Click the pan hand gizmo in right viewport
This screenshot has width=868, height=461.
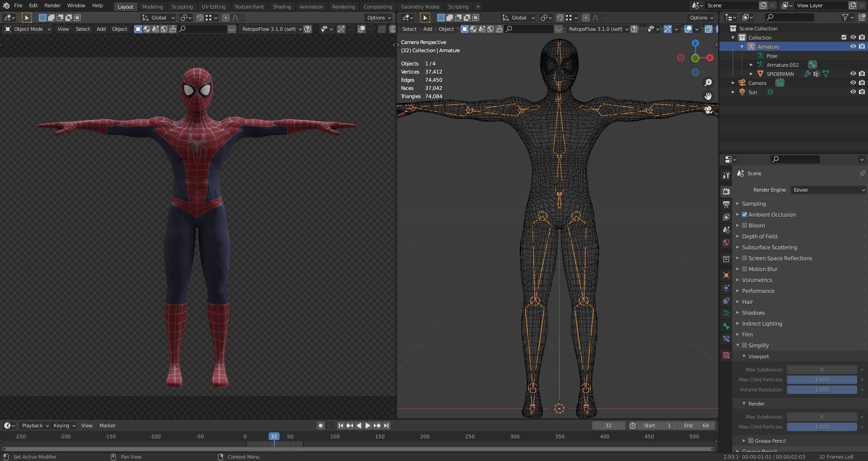pyautogui.click(x=708, y=96)
